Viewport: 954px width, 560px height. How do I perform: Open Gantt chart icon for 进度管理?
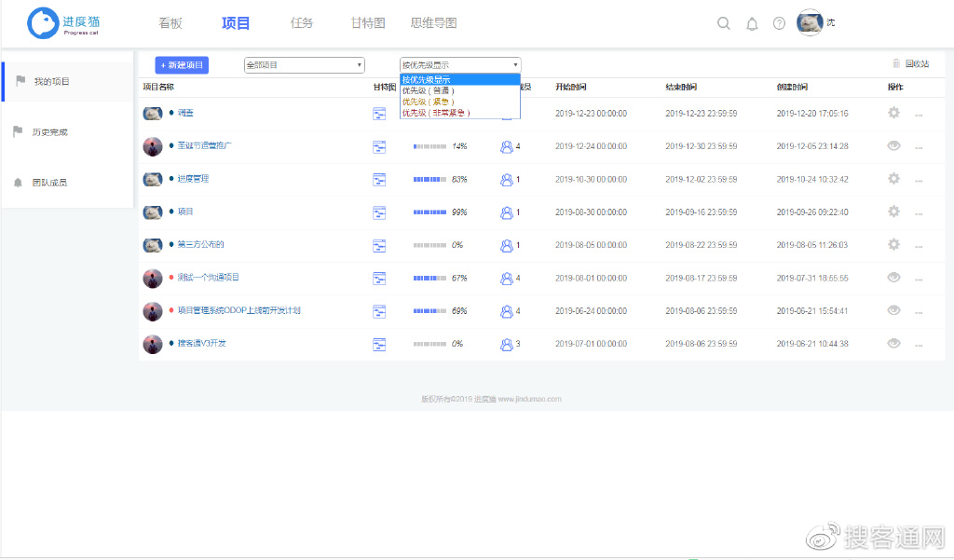click(x=379, y=180)
